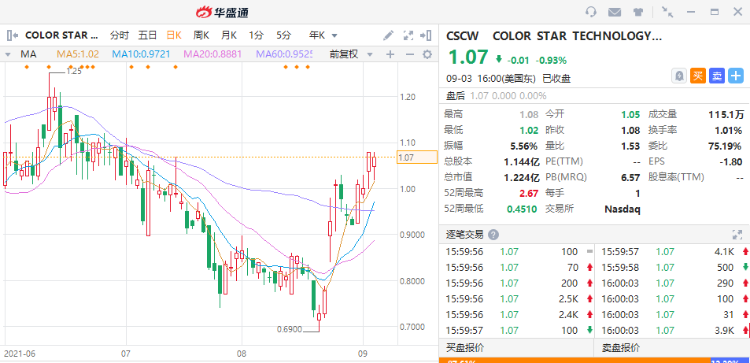This screenshot has height=363, width=750.
Task: Collapse the right quote panel
Action: click(426, 35)
